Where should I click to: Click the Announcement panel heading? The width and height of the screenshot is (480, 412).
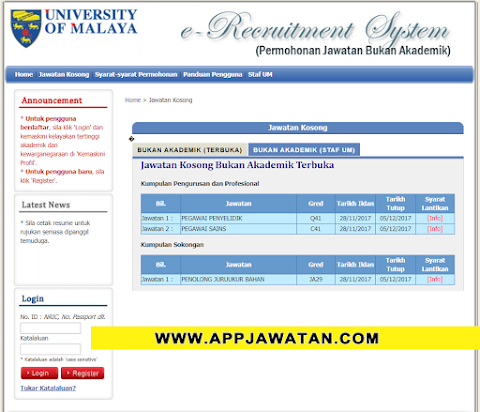coord(52,100)
